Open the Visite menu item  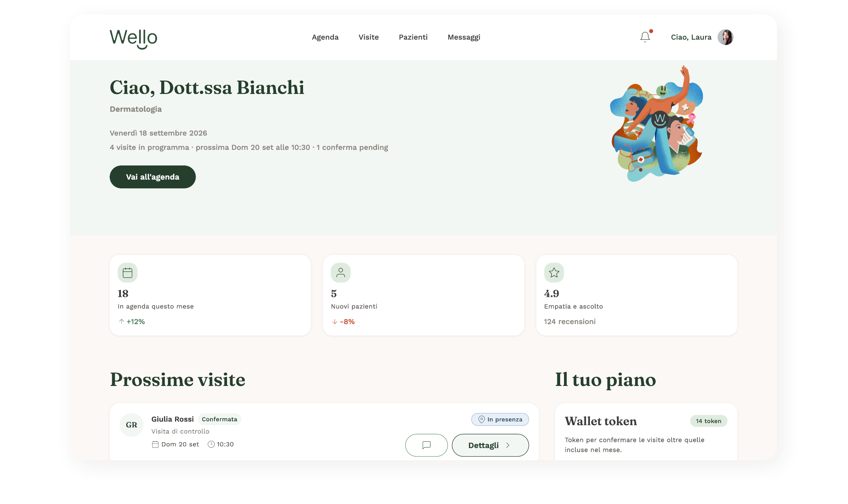pyautogui.click(x=368, y=37)
